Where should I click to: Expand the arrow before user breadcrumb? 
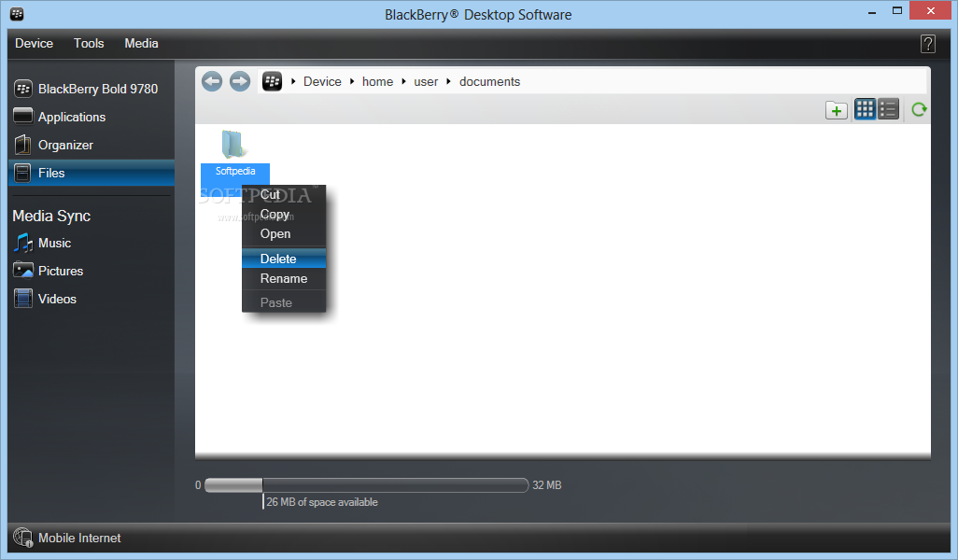pos(404,81)
